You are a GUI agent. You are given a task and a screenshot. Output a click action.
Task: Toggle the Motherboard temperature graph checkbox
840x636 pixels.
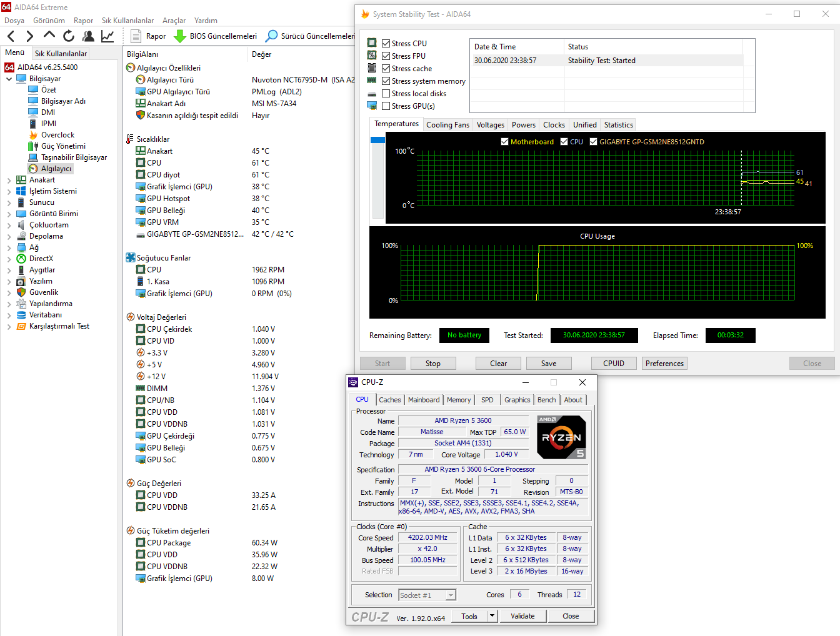pos(504,142)
